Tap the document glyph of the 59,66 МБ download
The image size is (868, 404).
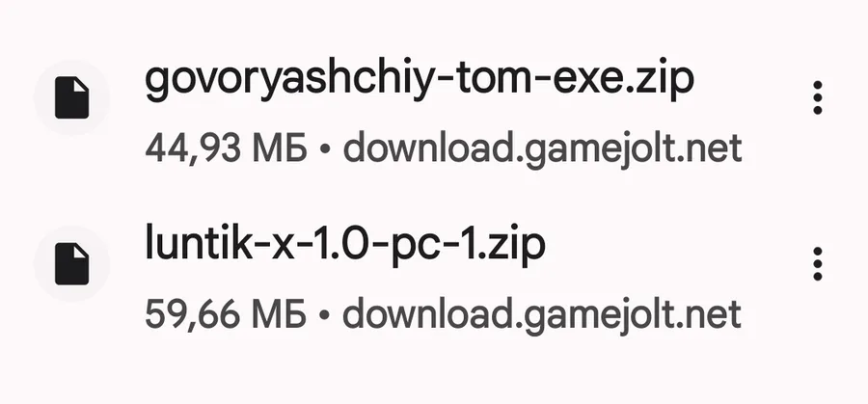coord(71,264)
